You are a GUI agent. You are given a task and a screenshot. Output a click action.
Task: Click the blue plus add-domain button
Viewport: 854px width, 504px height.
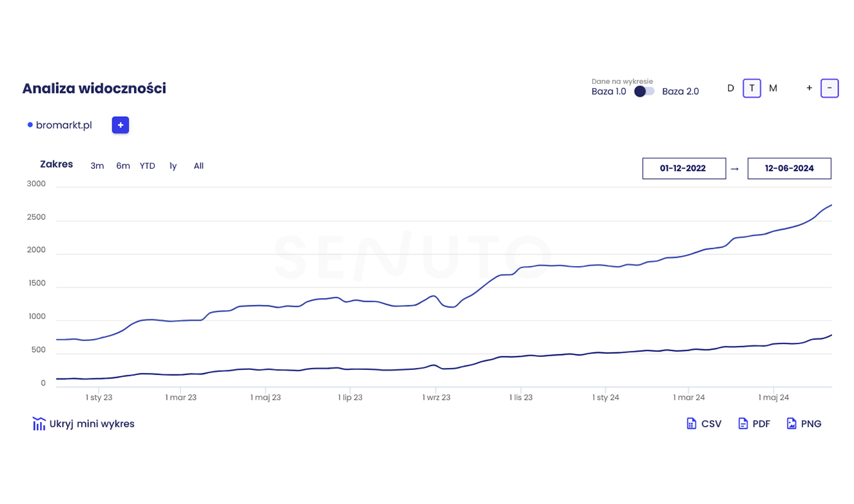click(x=120, y=125)
